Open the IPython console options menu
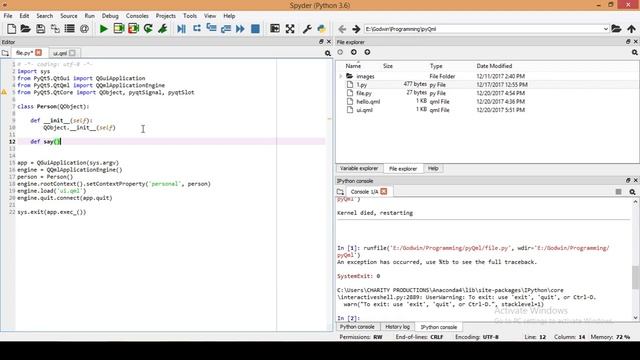The image size is (640, 360). [632, 191]
